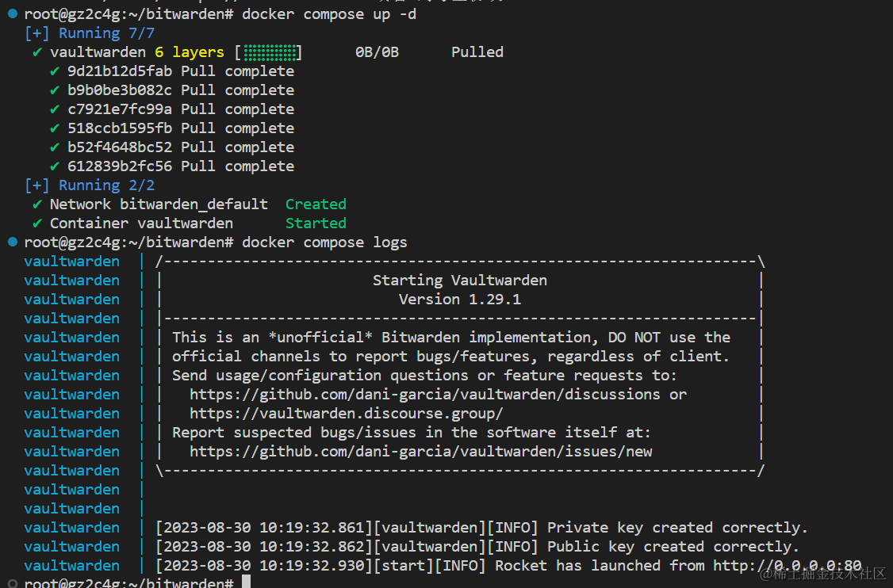This screenshot has width=893, height=588.
Task: Open the http://0.0.0.0:80 Rocket URL
Action: coord(787,565)
